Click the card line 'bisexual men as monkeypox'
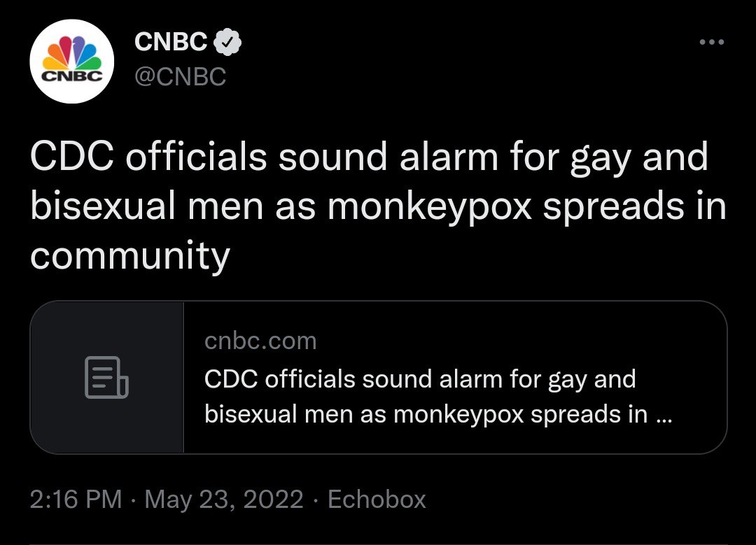This screenshot has height=545, width=756. [x=364, y=415]
